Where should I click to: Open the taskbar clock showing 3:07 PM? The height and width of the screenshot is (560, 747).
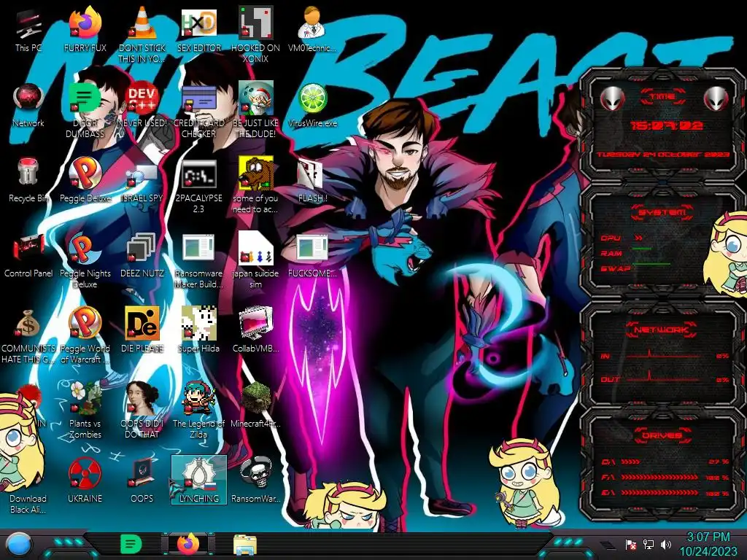point(708,544)
